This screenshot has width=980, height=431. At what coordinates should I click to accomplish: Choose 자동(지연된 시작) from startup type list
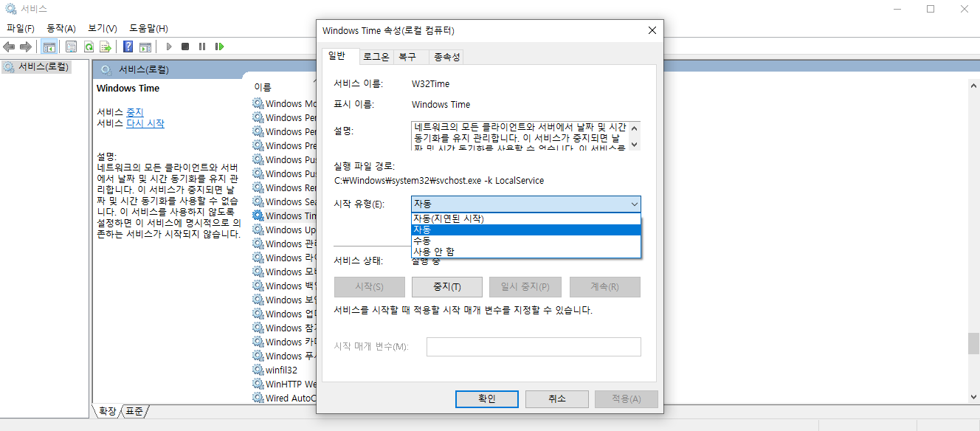pos(525,218)
